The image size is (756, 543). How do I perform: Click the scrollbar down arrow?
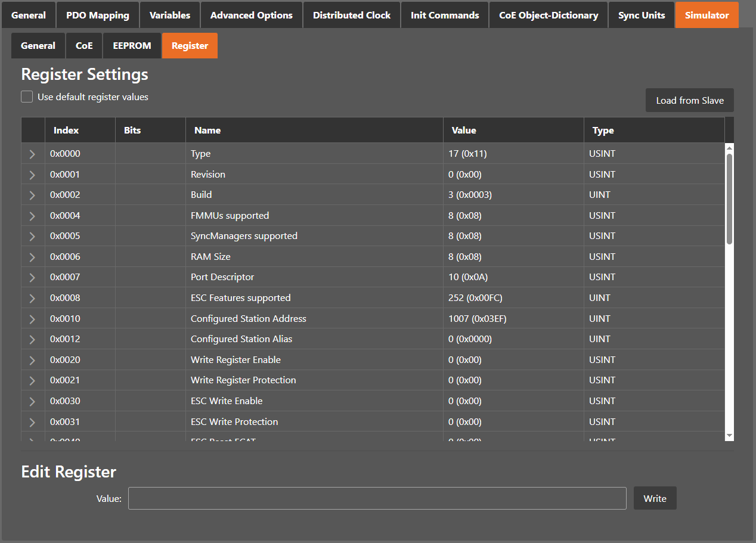[730, 436]
